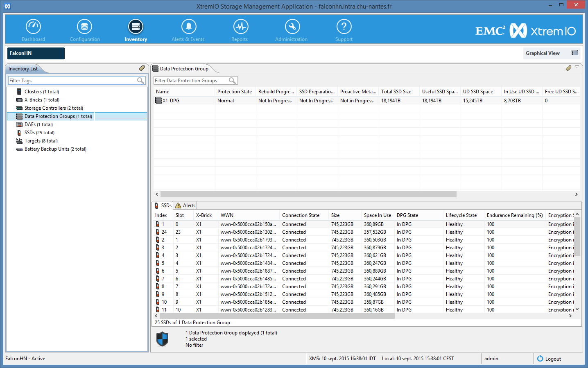Click the Filter Data Protection Groups field
Viewport: 588px width, 368px height.
click(x=196, y=81)
